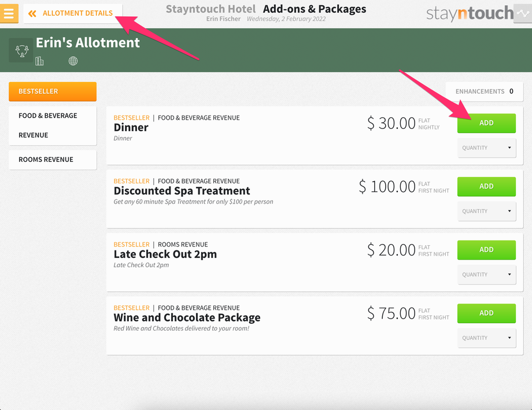Add the Discounted Spa Treatment
This screenshot has width=532, height=410.
pos(486,186)
